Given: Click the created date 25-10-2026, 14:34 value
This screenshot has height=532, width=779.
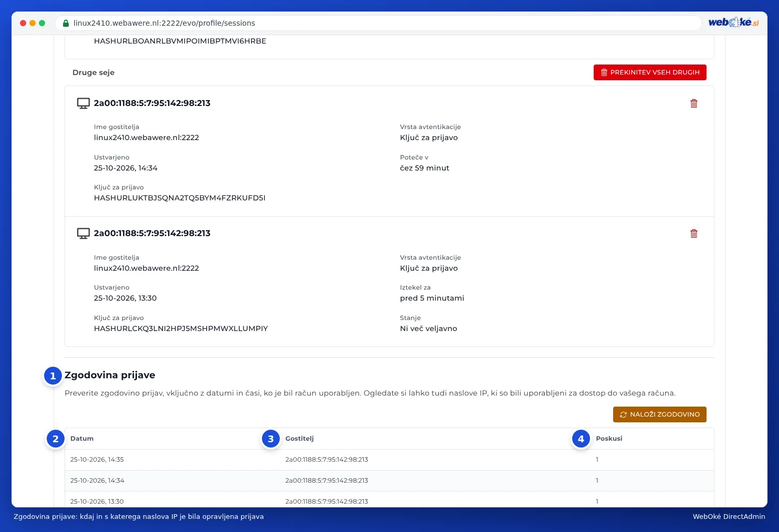Looking at the screenshot, I should pyautogui.click(x=125, y=168).
